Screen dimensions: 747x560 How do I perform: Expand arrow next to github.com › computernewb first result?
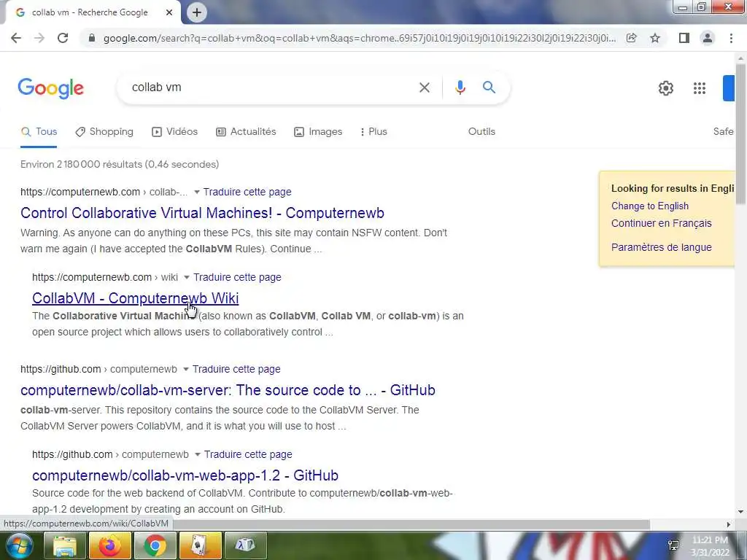[x=186, y=370]
